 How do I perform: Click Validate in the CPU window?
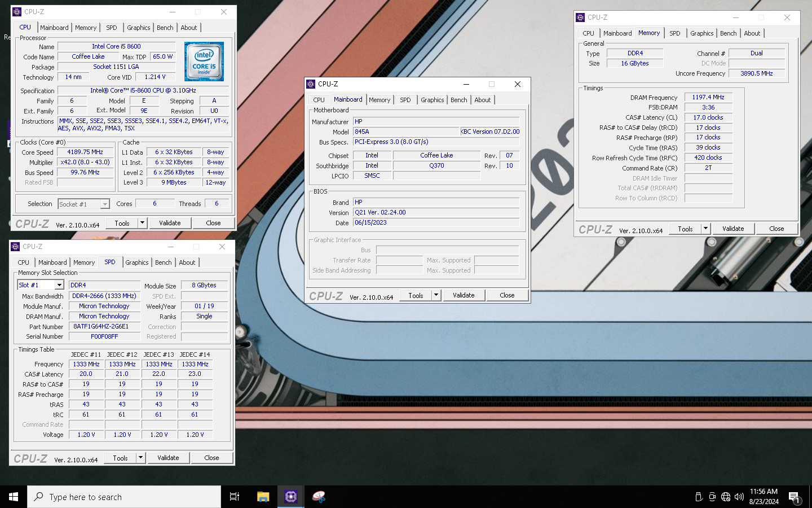point(170,223)
